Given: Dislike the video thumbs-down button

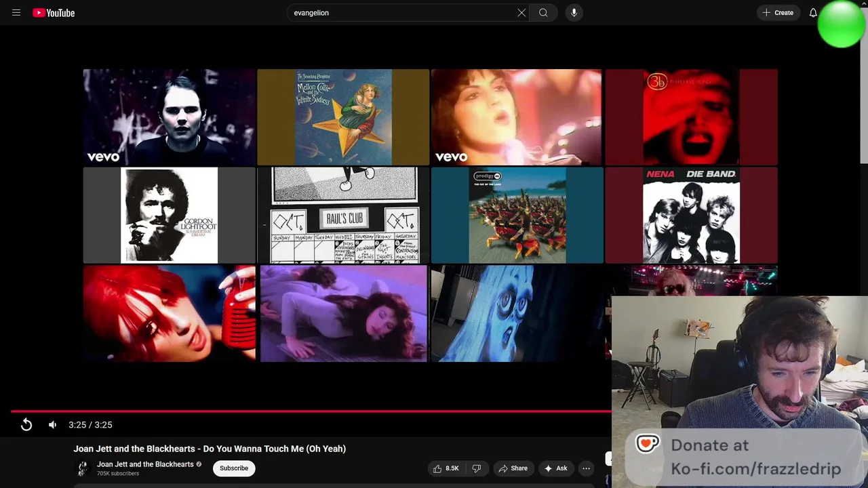Looking at the screenshot, I should (x=477, y=468).
